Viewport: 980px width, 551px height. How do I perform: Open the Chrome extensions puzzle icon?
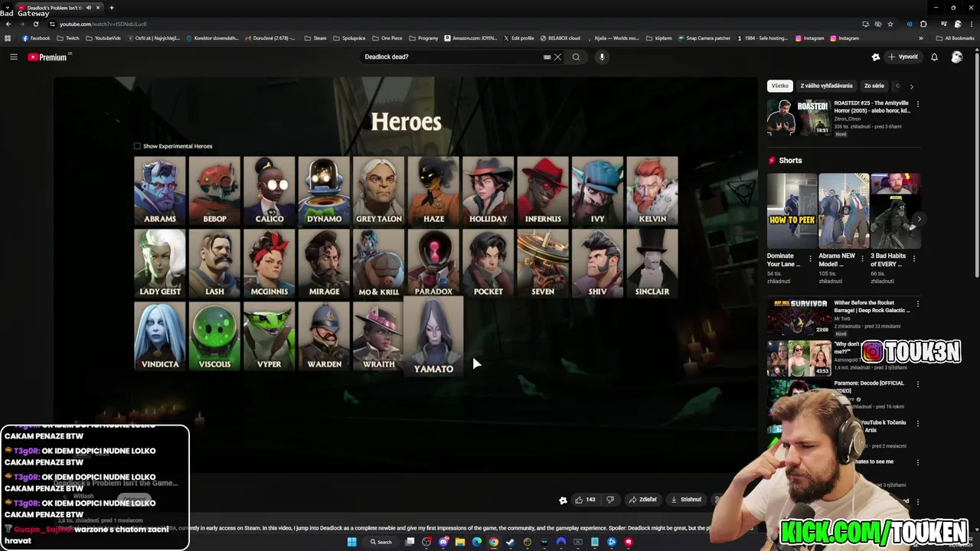[x=923, y=24]
